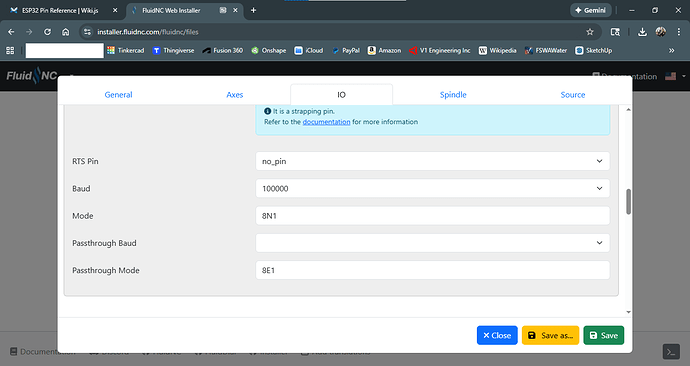
Task: Open a new browser tab
Action: (253, 10)
